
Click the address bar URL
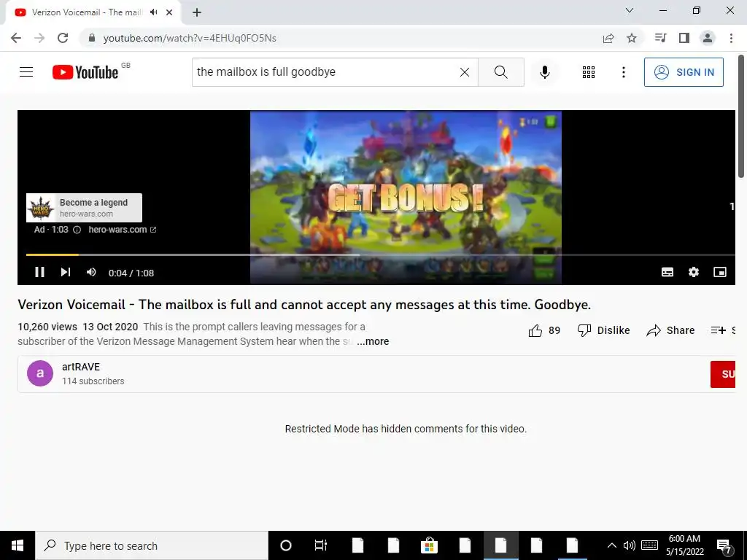[190, 38]
